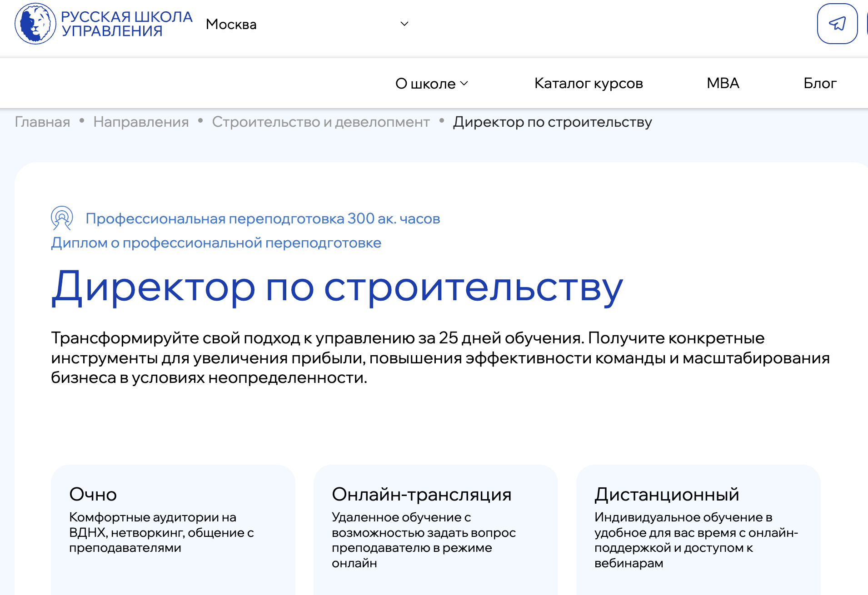
Task: Go to the MBA menu item
Action: tap(723, 84)
